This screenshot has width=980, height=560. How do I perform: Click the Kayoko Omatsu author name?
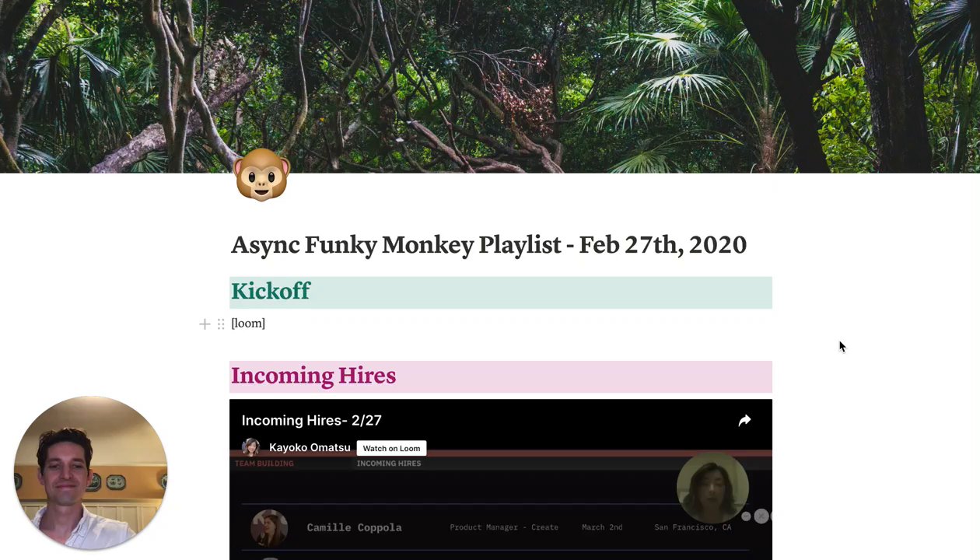point(310,447)
